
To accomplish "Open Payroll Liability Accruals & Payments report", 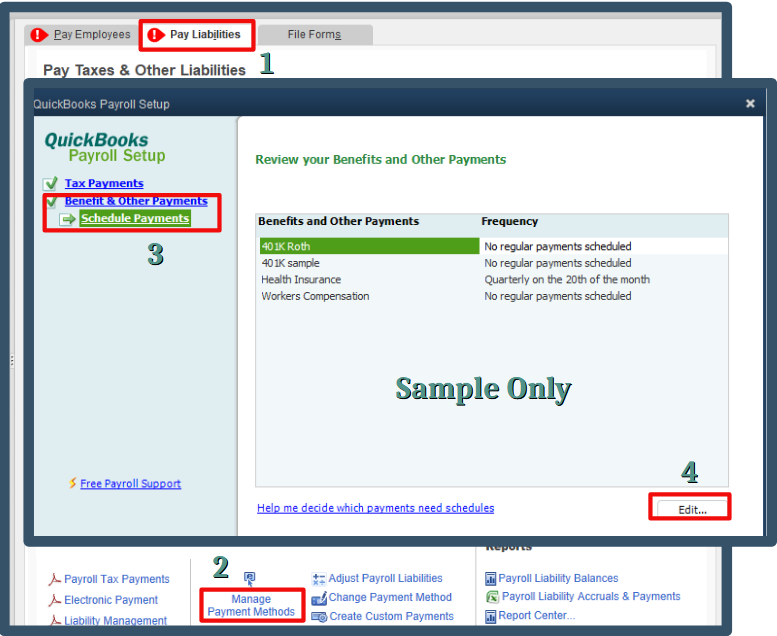I will tap(591, 596).
